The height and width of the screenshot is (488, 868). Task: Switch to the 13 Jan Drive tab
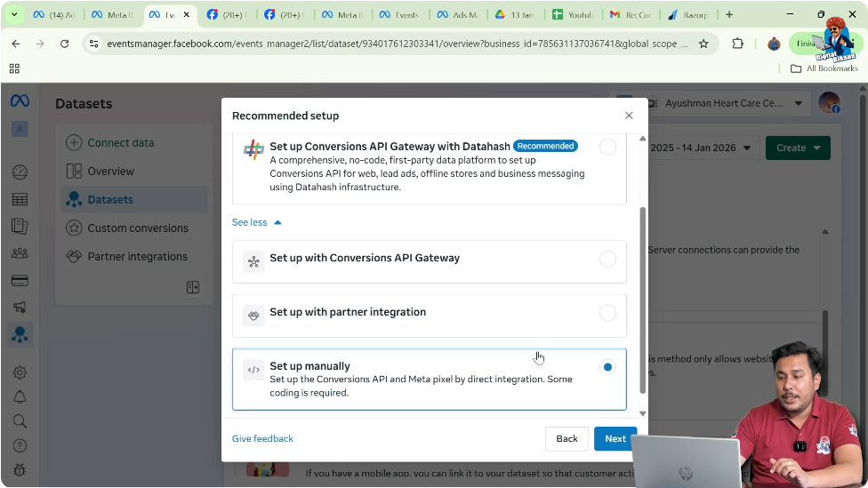pyautogui.click(x=515, y=15)
